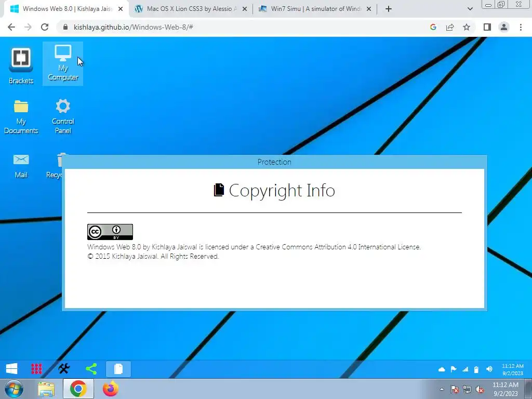Image resolution: width=532 pixels, height=399 pixels.
Task: Click the license description text
Action: [254, 247]
